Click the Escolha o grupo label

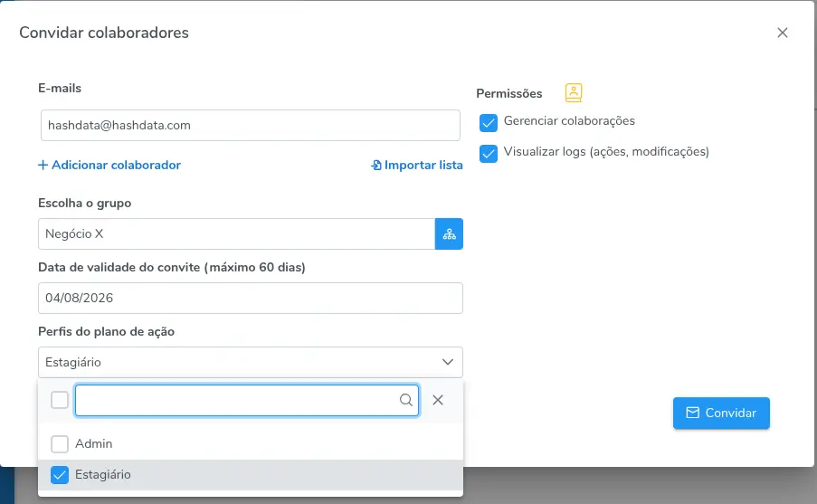point(85,204)
